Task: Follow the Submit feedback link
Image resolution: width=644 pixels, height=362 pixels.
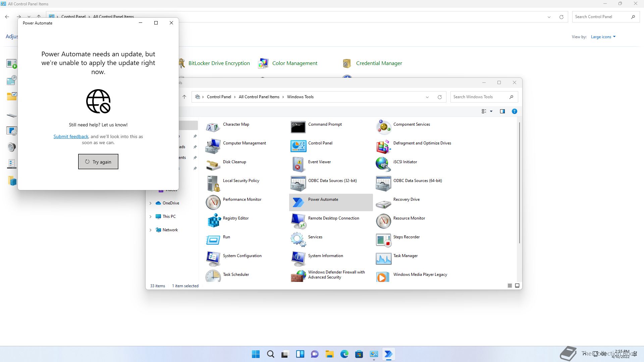Action: 71,136
